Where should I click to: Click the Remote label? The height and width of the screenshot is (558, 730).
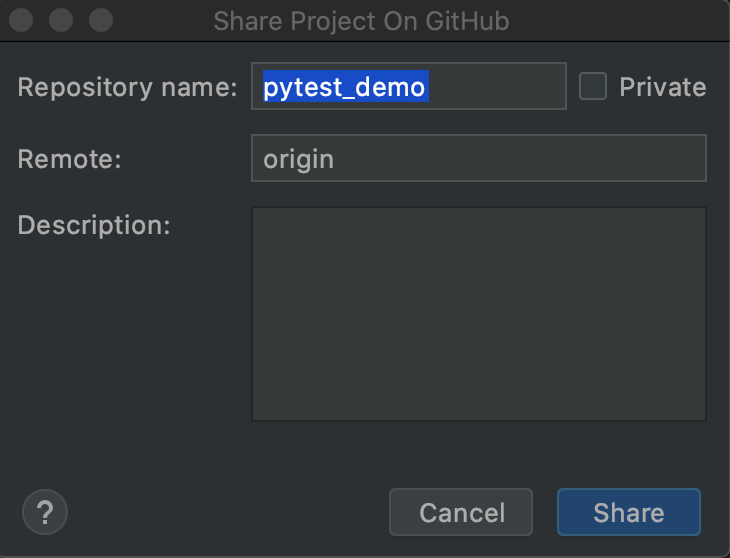pyautogui.click(x=69, y=159)
